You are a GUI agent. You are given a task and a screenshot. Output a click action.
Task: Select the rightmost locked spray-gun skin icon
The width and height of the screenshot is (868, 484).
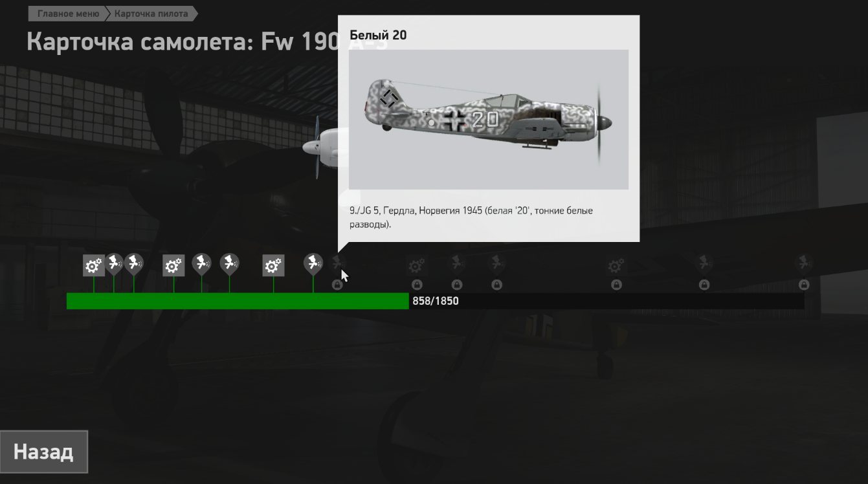pos(804,263)
